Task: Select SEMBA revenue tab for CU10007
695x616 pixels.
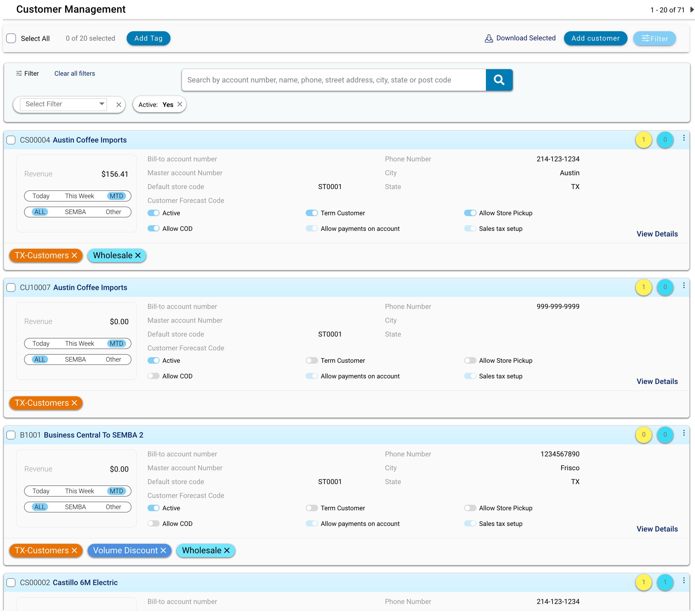Action: (75, 359)
